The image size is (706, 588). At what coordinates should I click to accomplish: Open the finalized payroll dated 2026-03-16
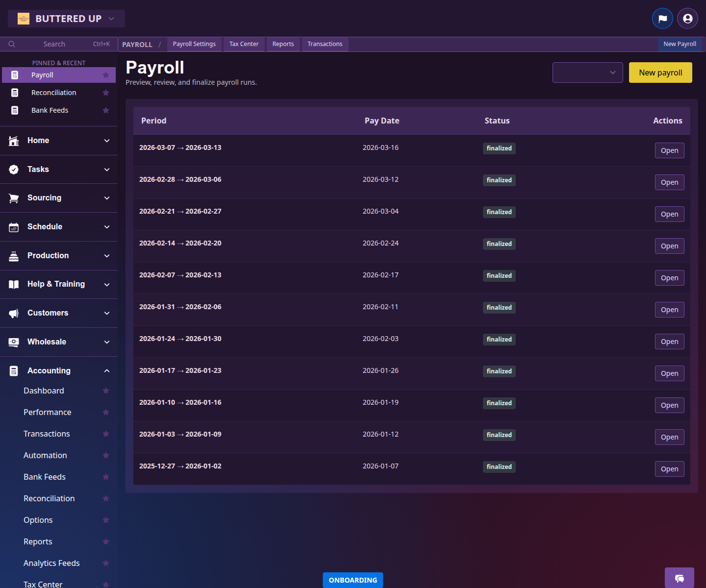(x=669, y=150)
